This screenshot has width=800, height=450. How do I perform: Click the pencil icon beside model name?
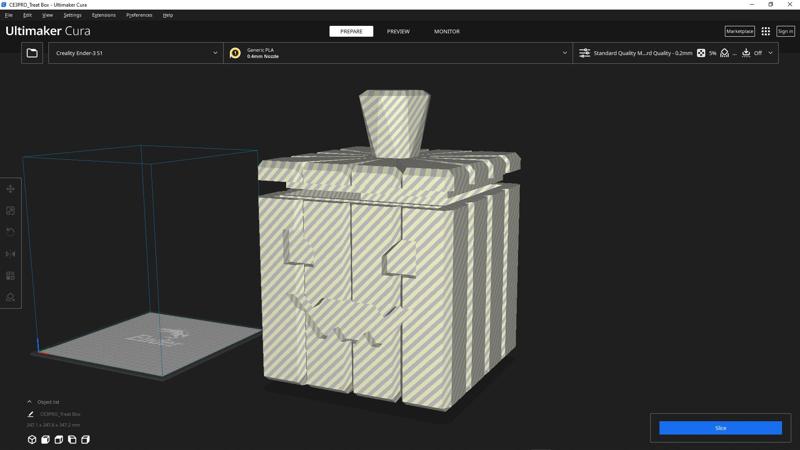click(x=30, y=414)
